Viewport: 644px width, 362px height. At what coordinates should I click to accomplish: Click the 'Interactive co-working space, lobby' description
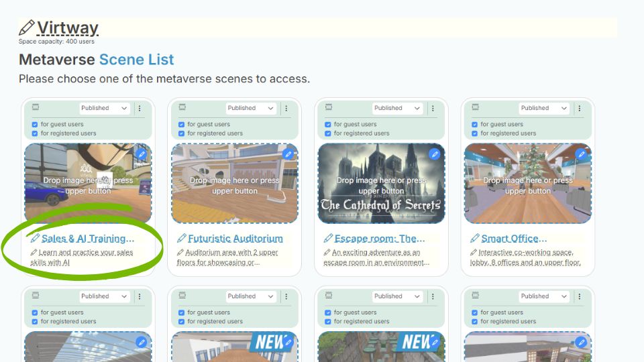coord(525,257)
